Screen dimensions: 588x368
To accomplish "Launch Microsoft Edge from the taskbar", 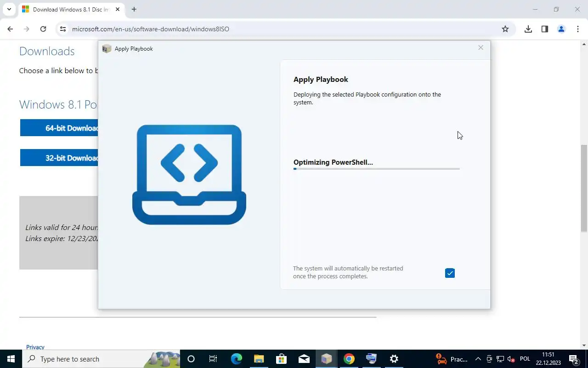I will click(x=236, y=359).
